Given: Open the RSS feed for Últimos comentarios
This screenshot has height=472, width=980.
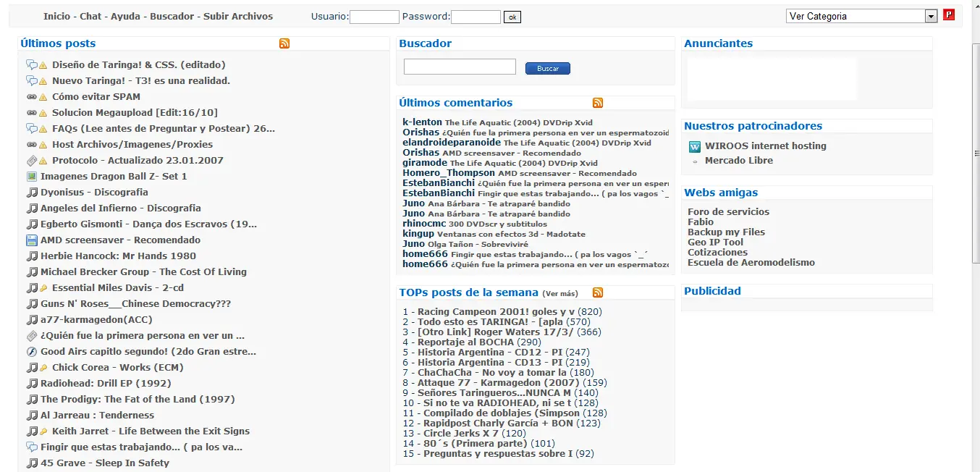Looking at the screenshot, I should point(598,103).
